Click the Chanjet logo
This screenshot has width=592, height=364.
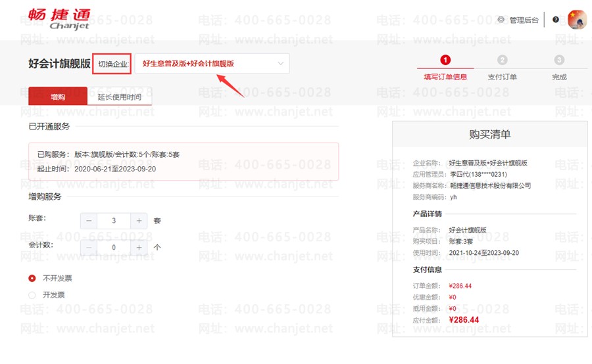coord(59,19)
